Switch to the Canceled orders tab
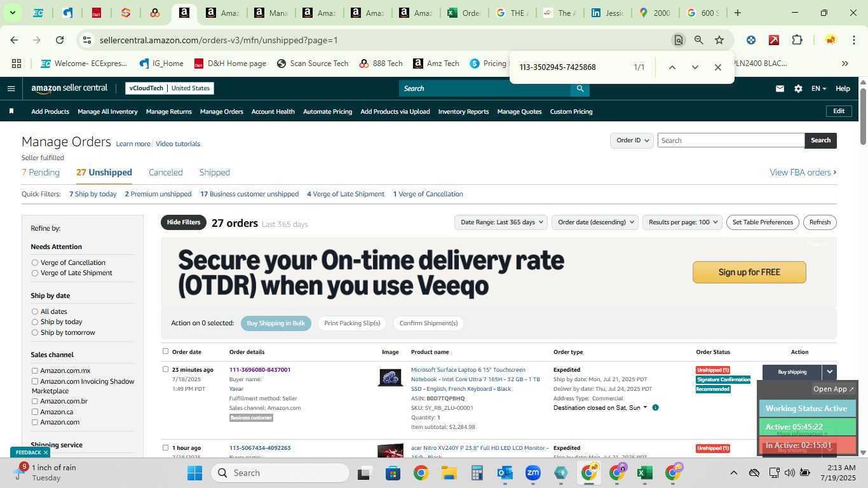Screen dimensions: 868x488 166,172
